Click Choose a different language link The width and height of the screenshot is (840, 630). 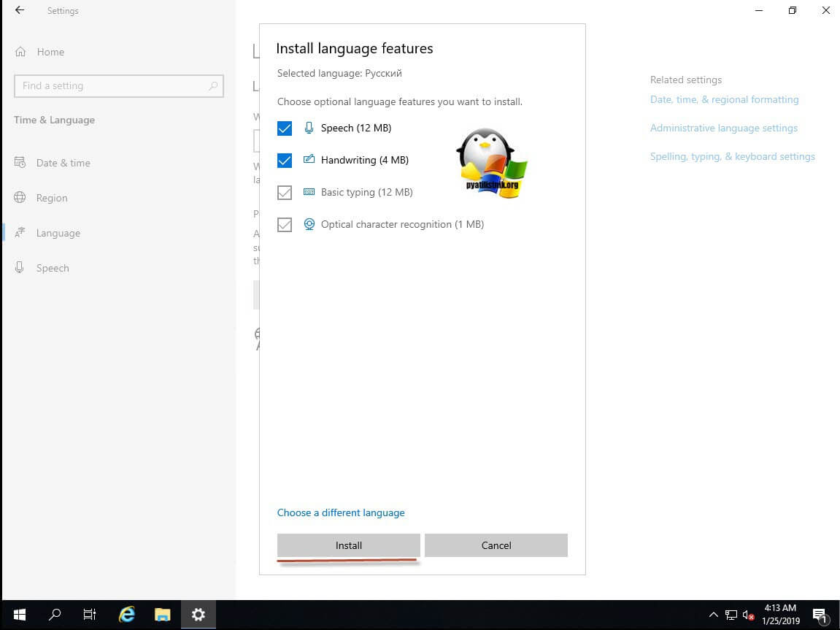tap(341, 512)
